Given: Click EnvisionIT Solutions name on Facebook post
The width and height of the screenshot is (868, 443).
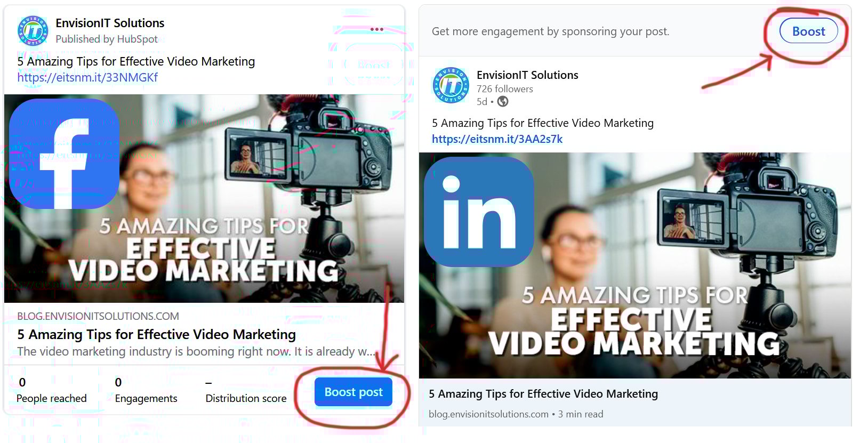Looking at the screenshot, I should (x=110, y=23).
